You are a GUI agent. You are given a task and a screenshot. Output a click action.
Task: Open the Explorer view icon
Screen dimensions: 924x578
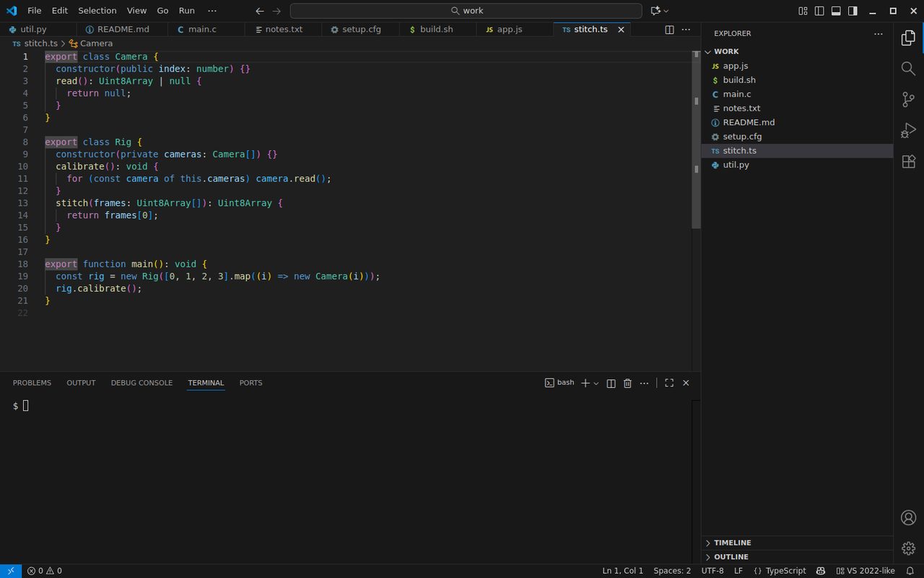pos(908,38)
